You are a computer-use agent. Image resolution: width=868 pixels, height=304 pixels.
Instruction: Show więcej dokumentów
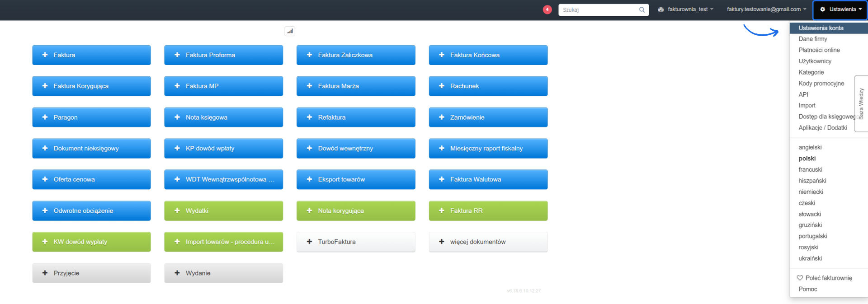click(488, 242)
